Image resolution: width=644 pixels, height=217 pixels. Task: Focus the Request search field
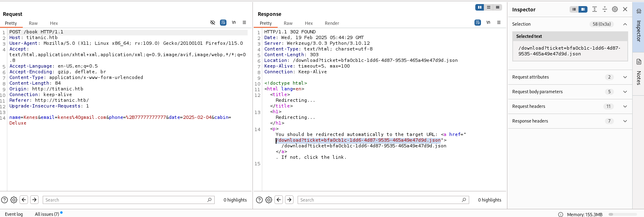(x=128, y=200)
